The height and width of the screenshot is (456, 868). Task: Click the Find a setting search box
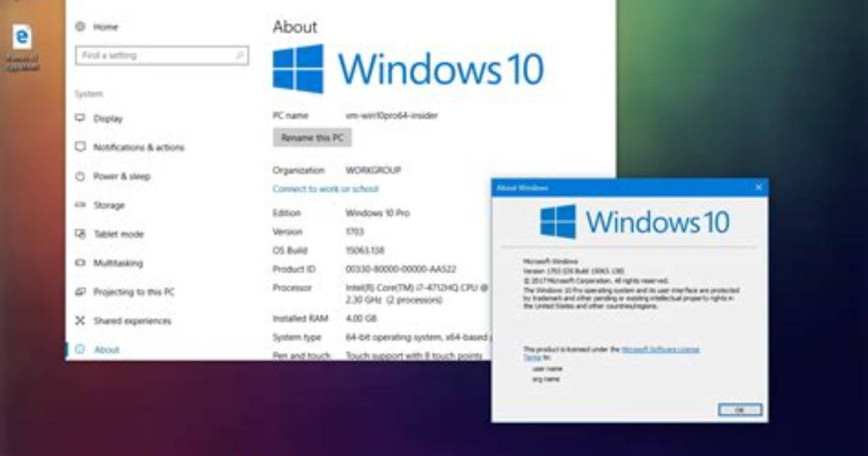point(162,55)
